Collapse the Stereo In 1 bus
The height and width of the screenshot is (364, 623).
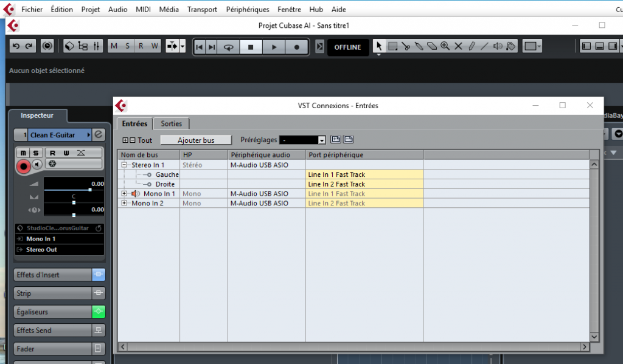pyautogui.click(x=124, y=165)
